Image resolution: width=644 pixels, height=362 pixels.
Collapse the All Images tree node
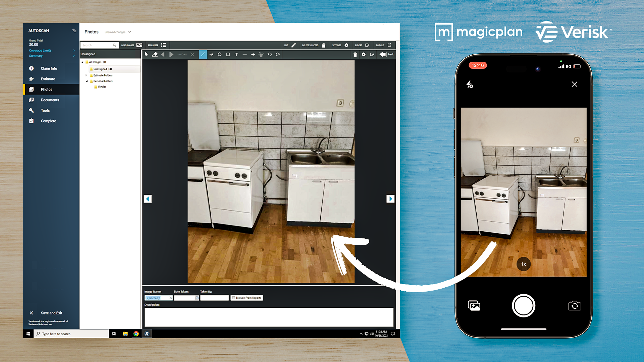tap(83, 62)
